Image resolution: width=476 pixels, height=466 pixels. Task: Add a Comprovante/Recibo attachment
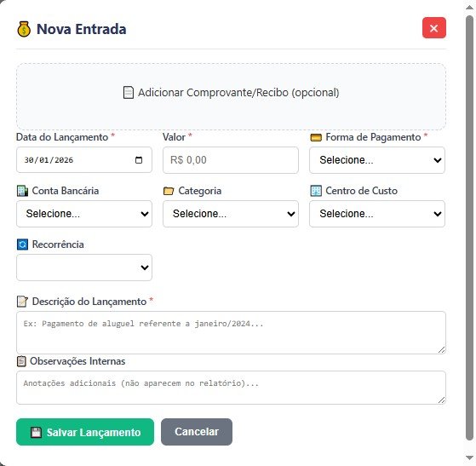pos(231,96)
